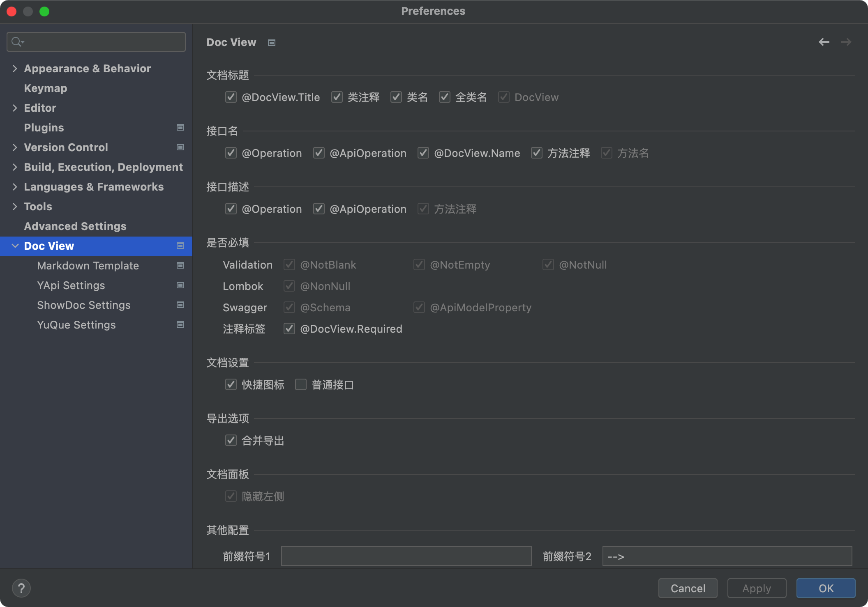Click the help question mark button
868x607 pixels.
click(21, 588)
